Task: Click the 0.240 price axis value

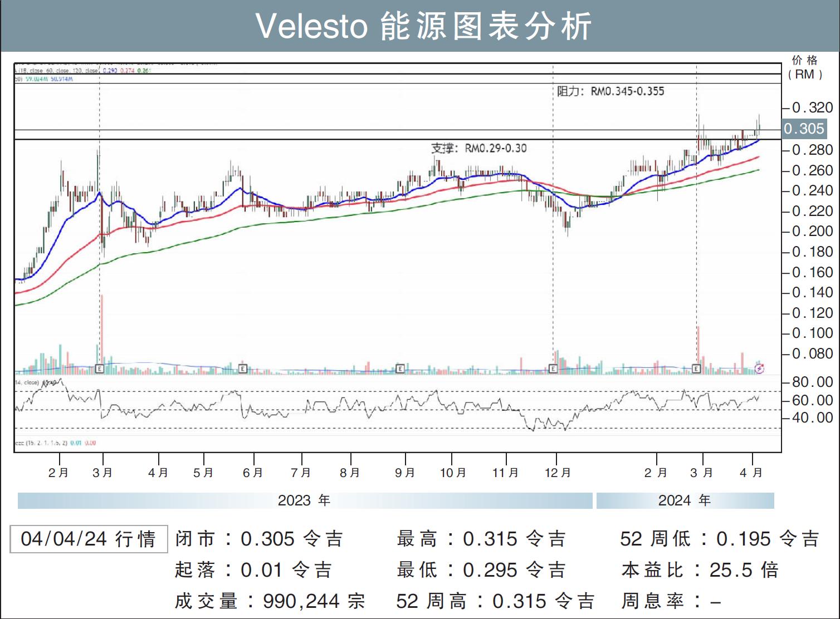Action: click(x=813, y=190)
